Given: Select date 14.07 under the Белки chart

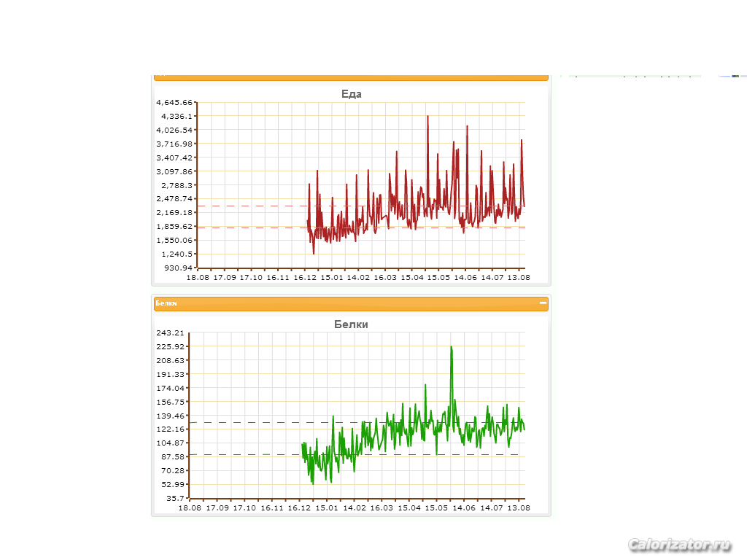Looking at the screenshot, I should click(x=492, y=507).
